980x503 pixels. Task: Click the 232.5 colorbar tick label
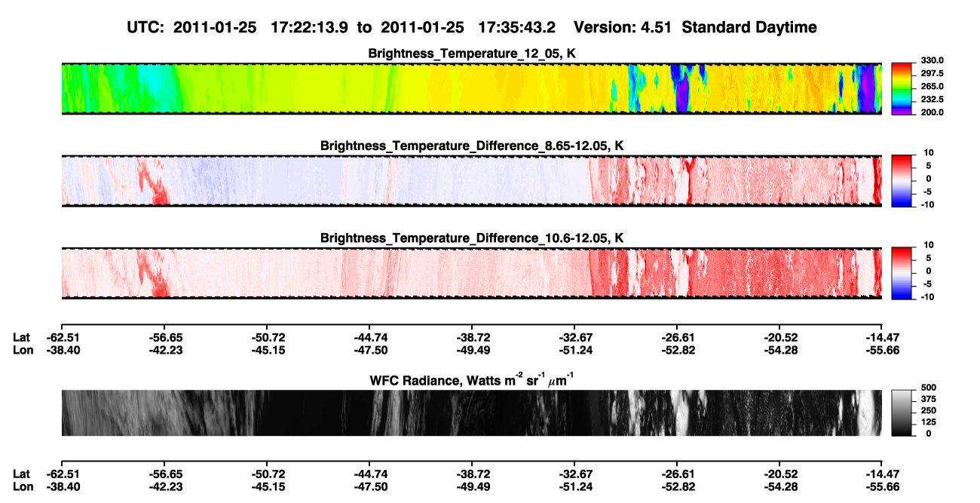(932, 100)
